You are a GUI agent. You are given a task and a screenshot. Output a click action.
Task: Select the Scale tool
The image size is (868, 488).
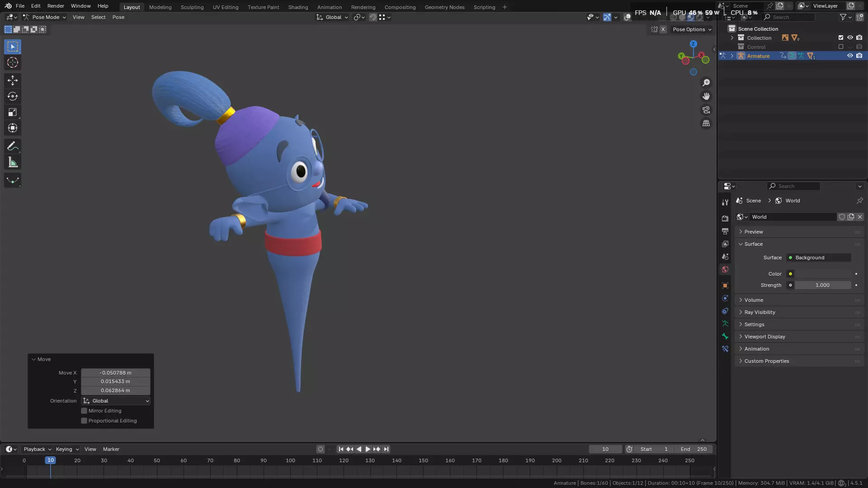coord(13,112)
